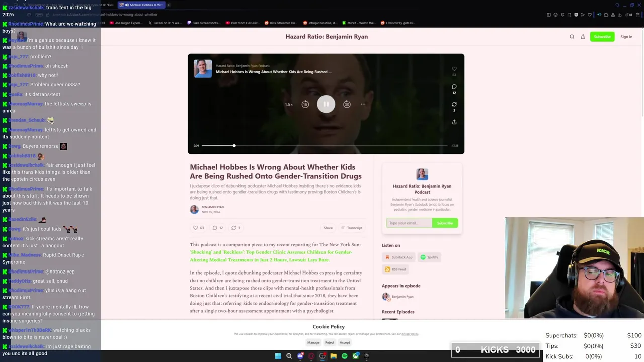Open the 'Post from HexJuic...' bookmark

(x=243, y=23)
